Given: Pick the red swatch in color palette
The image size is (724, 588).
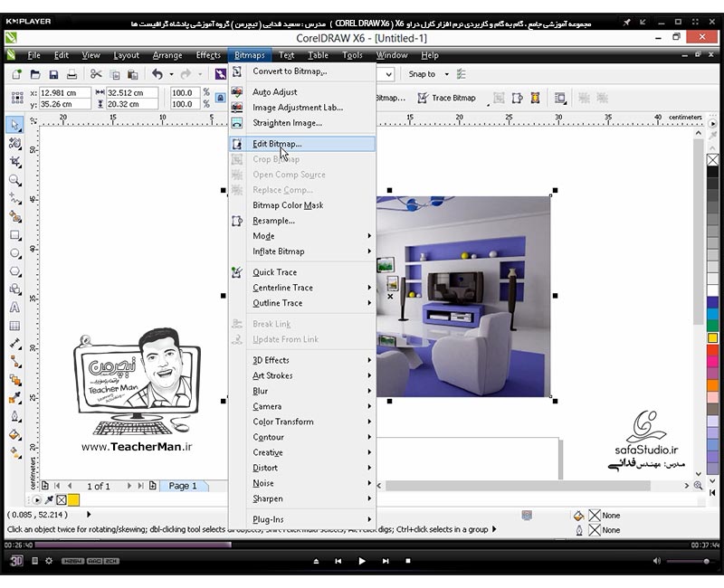Looking at the screenshot, I should [x=712, y=350].
